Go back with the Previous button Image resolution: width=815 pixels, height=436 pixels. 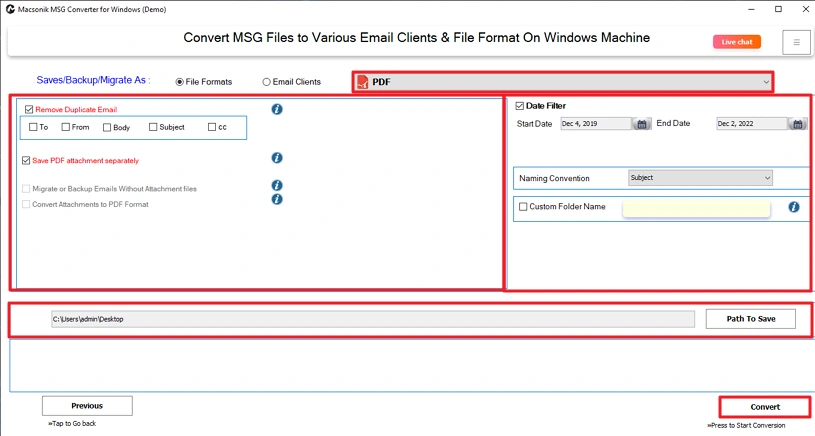click(x=87, y=406)
